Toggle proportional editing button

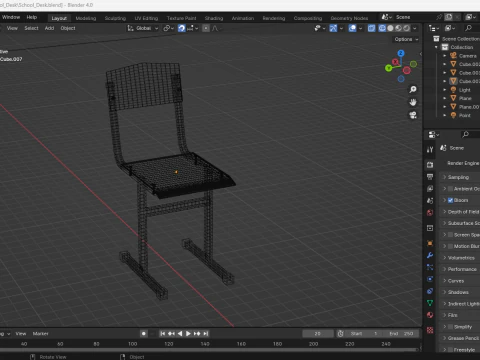(x=206, y=28)
